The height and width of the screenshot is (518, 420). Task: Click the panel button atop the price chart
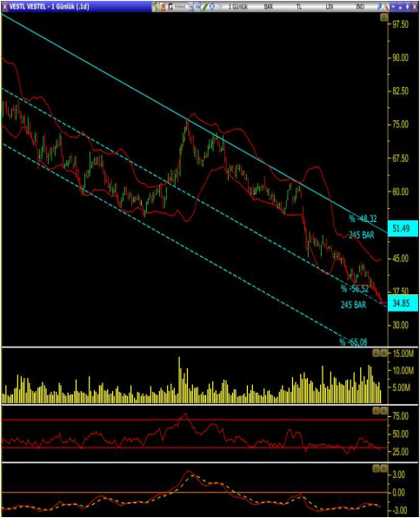pos(383,17)
